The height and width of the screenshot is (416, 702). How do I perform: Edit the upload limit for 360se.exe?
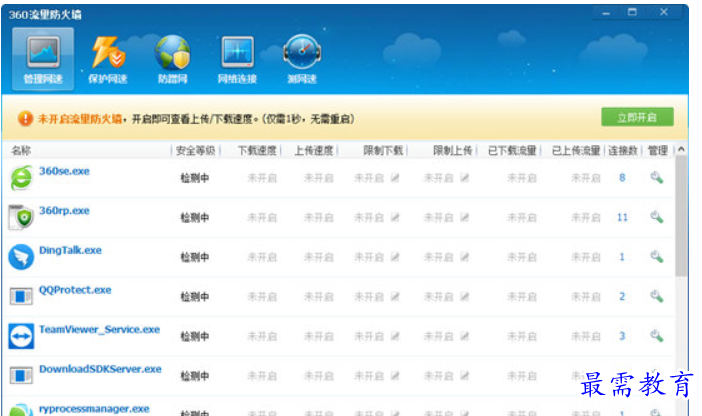coord(465,178)
